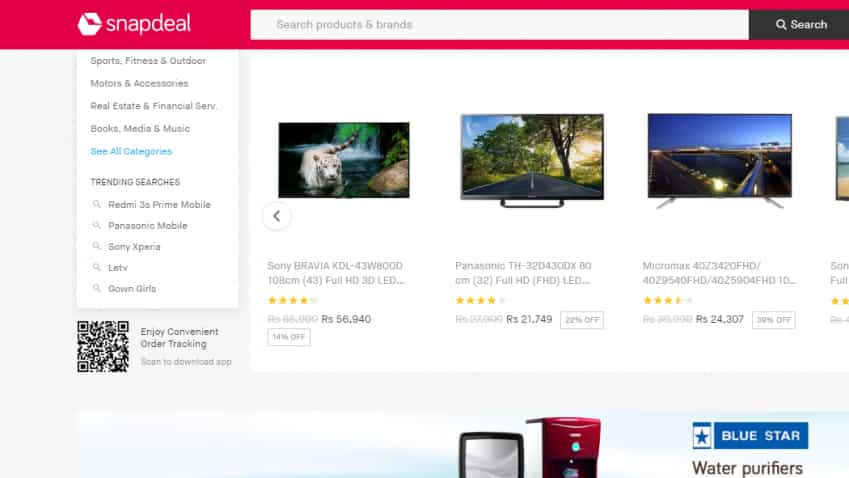Click the red water purifier banner image
This screenshot has width=849, height=478.
(x=563, y=448)
